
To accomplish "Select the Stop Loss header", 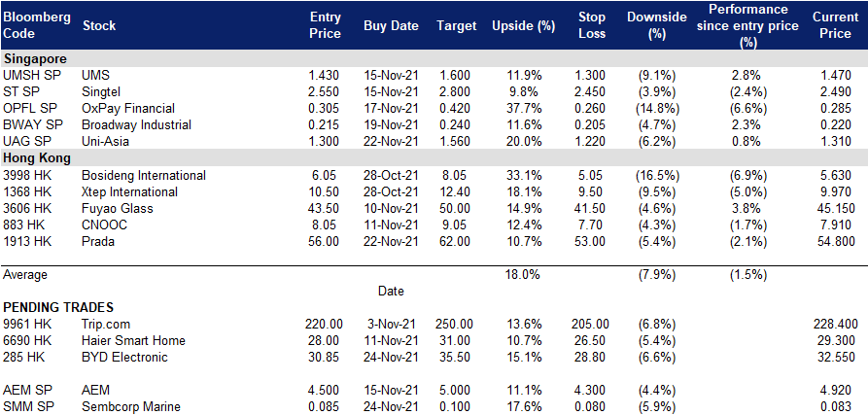I will 592,25.
